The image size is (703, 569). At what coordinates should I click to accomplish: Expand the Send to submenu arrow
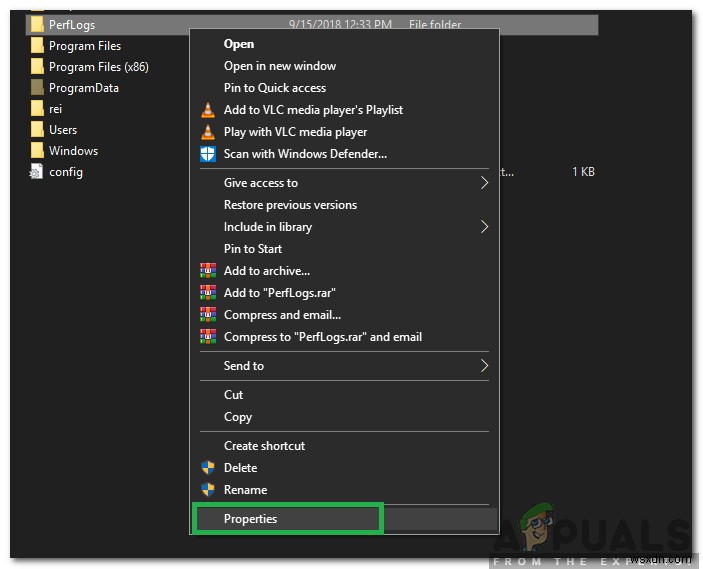point(484,365)
